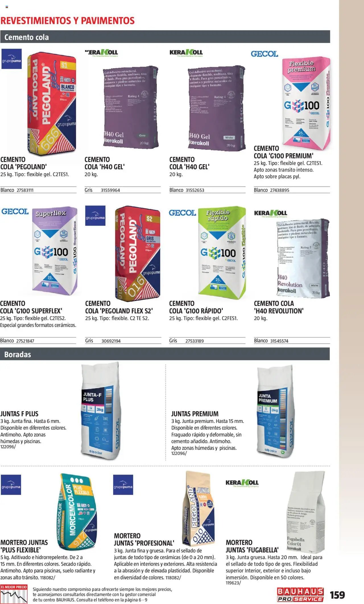Click the Kerakoll logo above H40 Revolution
Viewport: 364px width, 604px height.
tap(270, 213)
